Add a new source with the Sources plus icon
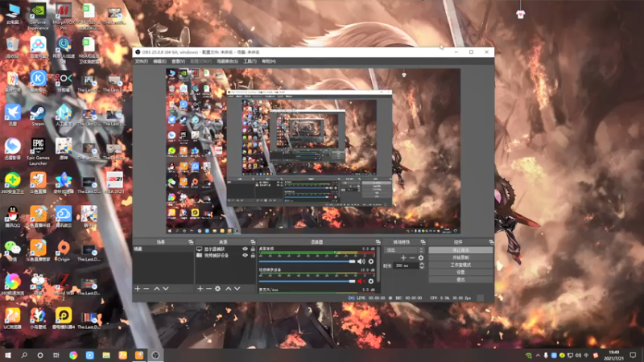This screenshot has width=644, height=362. 200,289
